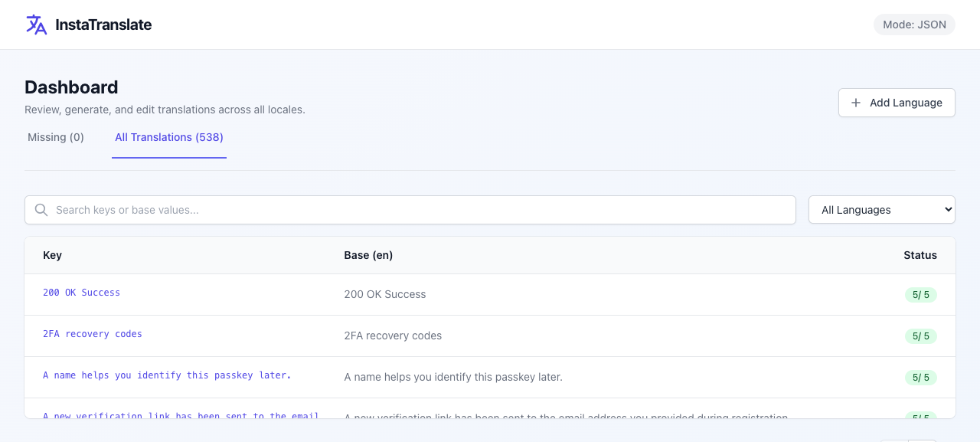Click the Dashboard heading
Viewport: 980px width, 442px height.
(71, 87)
